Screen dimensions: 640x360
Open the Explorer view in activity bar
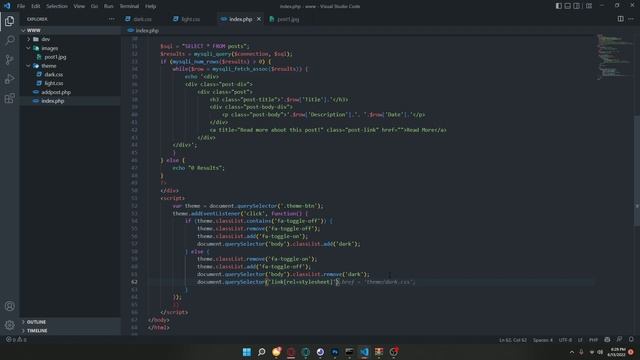pos(9,21)
